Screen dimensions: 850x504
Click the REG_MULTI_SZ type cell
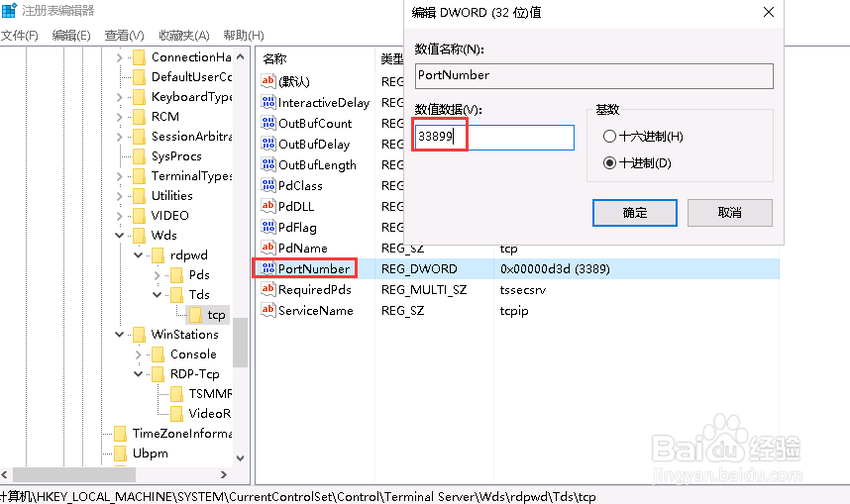pyautogui.click(x=424, y=290)
